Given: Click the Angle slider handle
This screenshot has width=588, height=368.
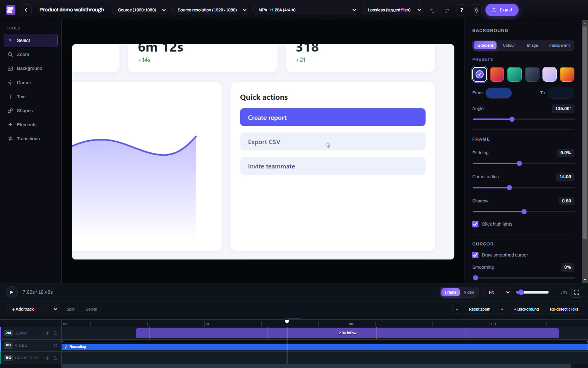Looking at the screenshot, I should pos(512,119).
